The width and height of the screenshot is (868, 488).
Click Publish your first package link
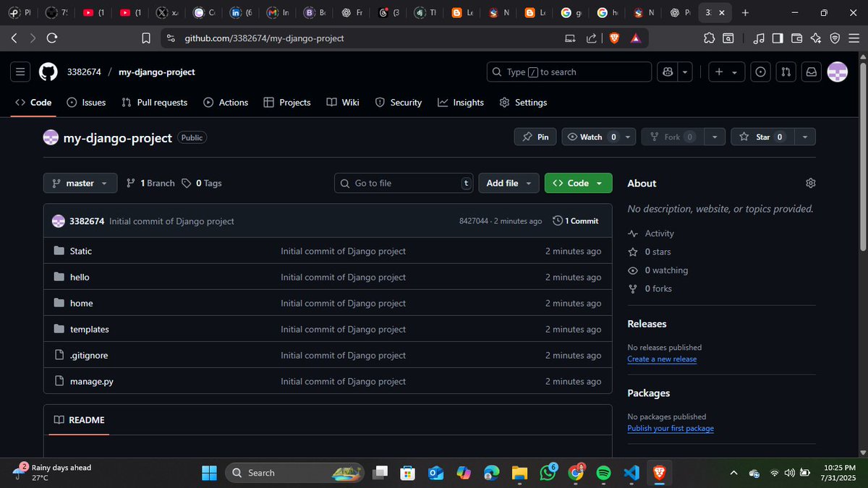(671, 429)
